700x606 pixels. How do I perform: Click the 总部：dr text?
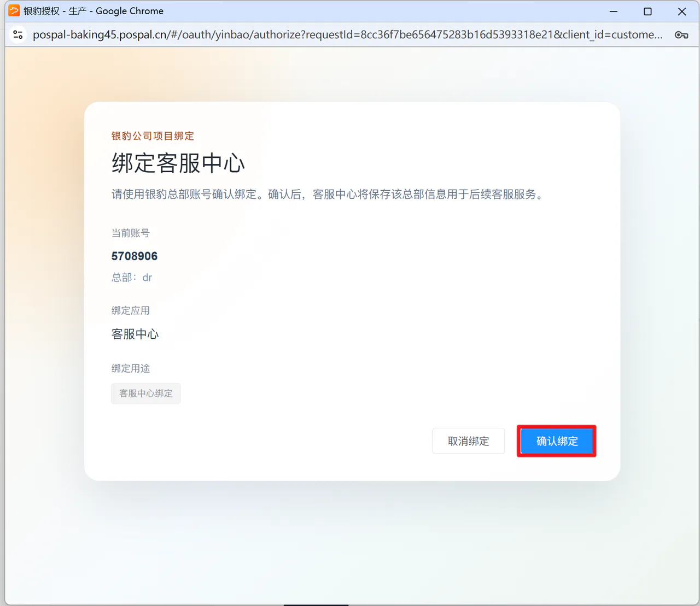click(132, 278)
